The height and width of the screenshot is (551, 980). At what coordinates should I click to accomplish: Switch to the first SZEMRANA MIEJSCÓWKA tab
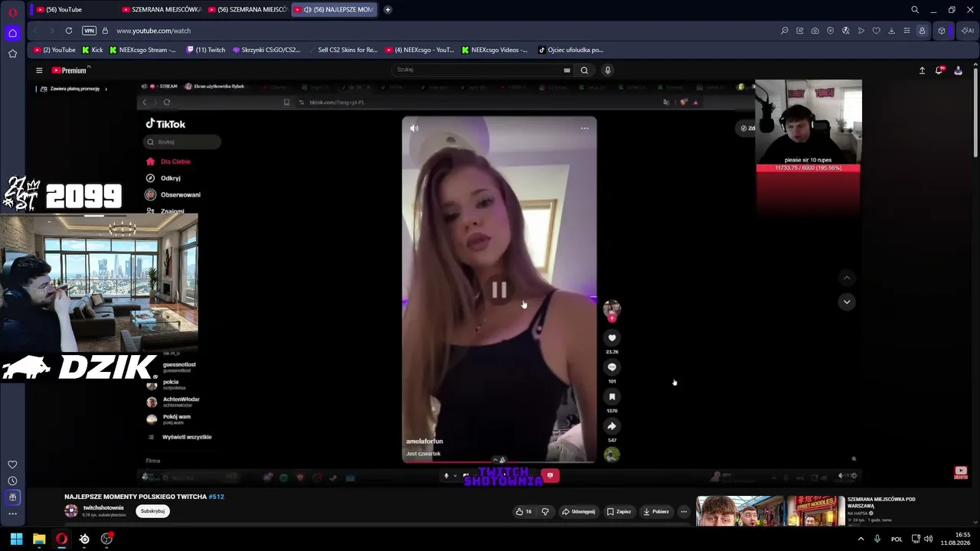(x=162, y=10)
